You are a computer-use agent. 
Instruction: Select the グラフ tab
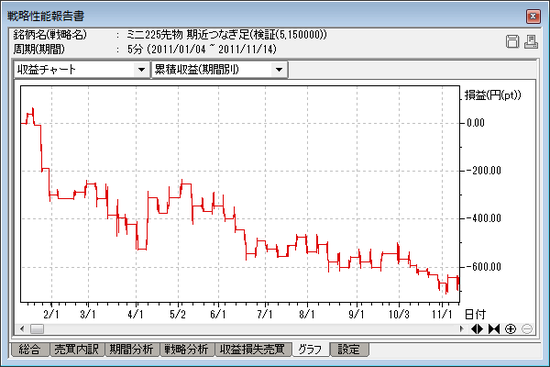[x=310, y=349]
